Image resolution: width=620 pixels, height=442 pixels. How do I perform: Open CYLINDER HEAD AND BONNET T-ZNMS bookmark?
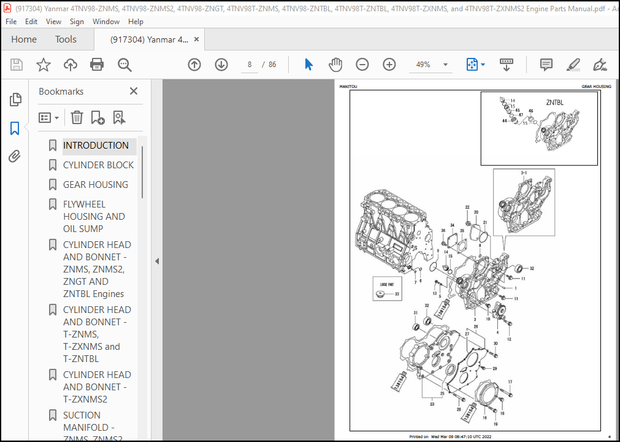[x=97, y=334]
